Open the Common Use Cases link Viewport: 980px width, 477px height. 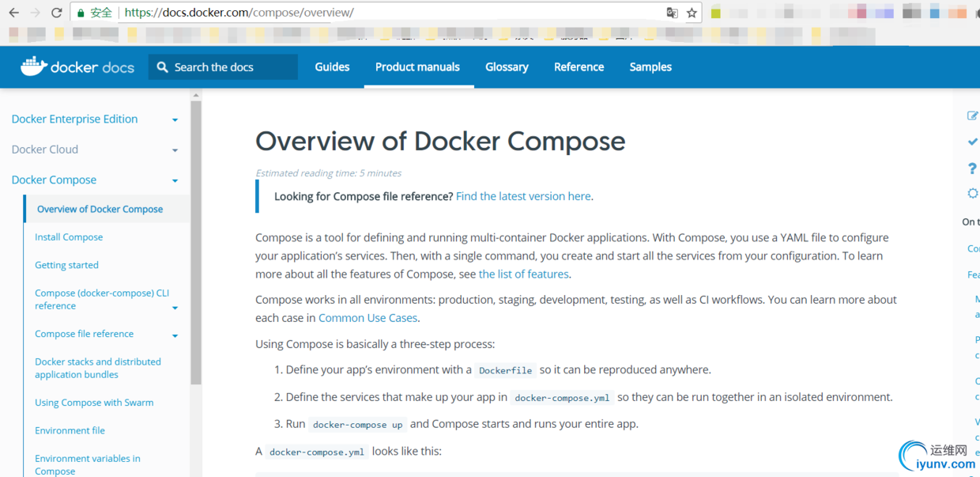(367, 318)
